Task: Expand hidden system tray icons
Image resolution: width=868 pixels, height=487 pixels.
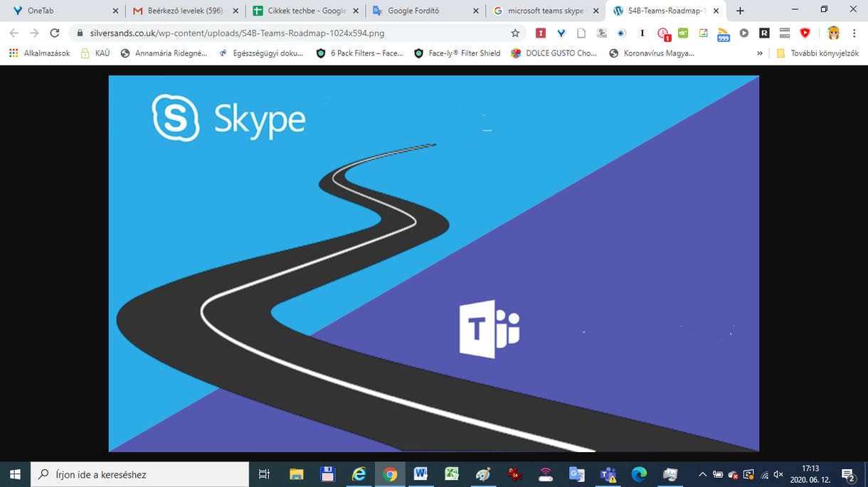Action: pos(703,474)
